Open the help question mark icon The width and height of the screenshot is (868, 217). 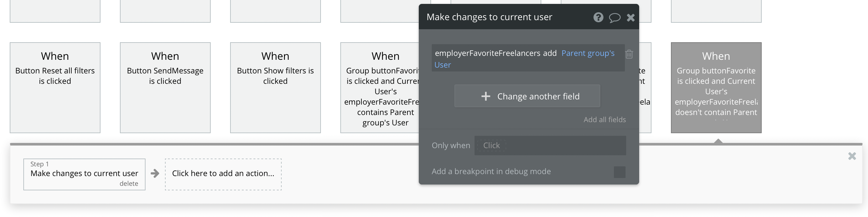tap(598, 17)
